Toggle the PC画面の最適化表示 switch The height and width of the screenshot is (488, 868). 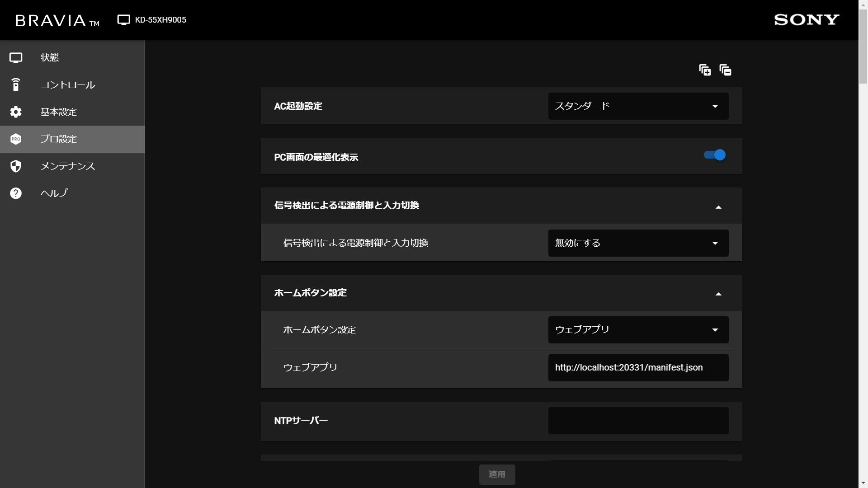(715, 155)
